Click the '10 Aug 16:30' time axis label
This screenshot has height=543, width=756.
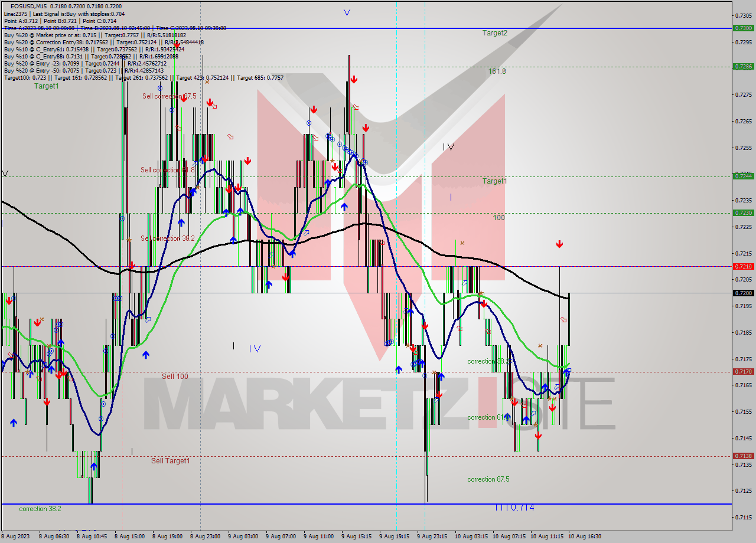585,537
